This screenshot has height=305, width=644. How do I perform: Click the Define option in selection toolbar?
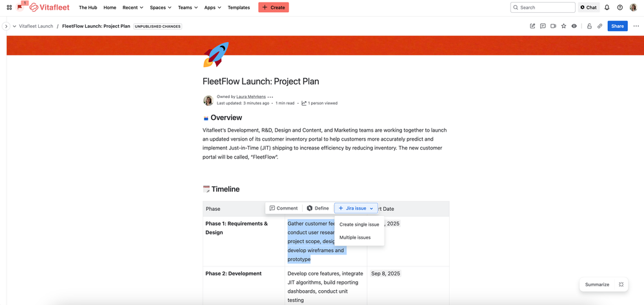click(x=318, y=208)
